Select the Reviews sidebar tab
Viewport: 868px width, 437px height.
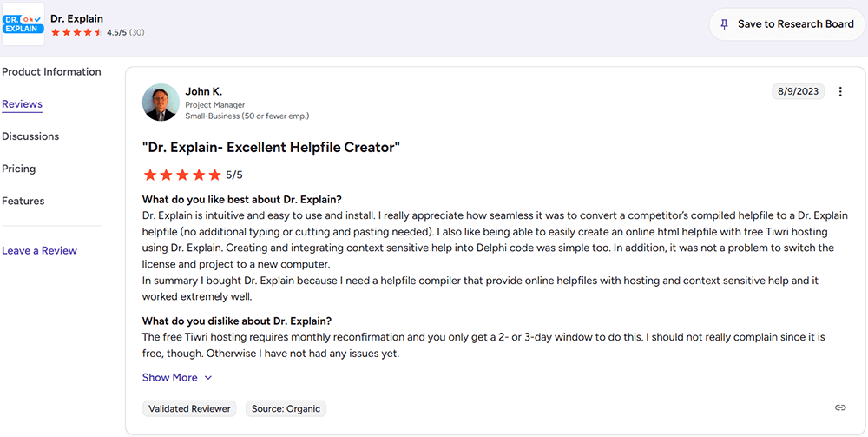coord(23,104)
